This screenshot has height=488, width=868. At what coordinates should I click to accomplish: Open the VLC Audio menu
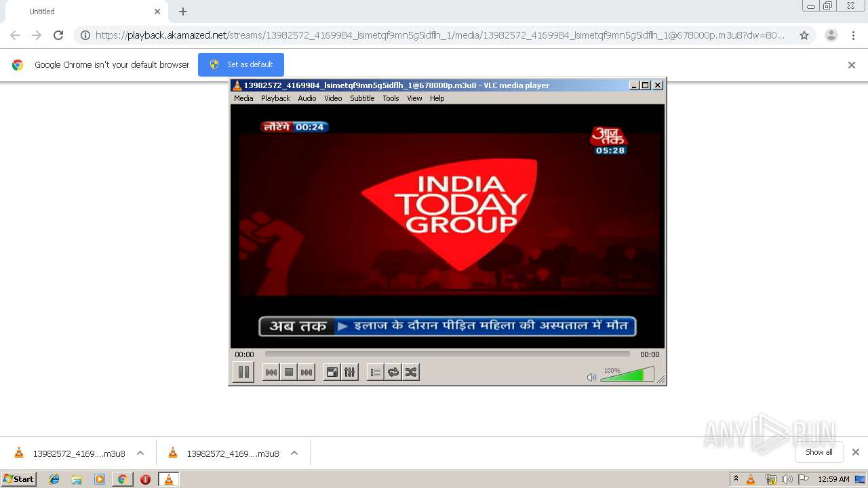point(307,98)
